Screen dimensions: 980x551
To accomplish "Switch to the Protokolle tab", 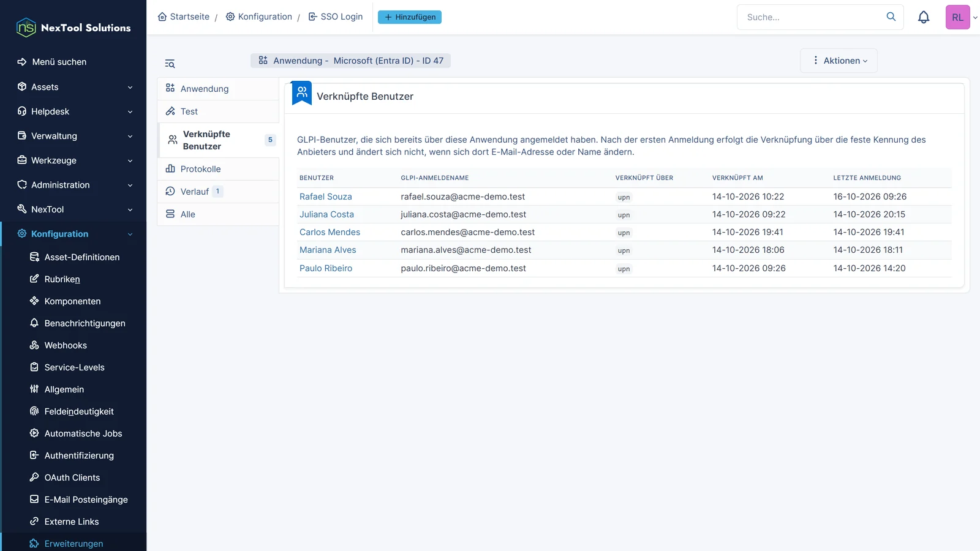I will point(218,169).
